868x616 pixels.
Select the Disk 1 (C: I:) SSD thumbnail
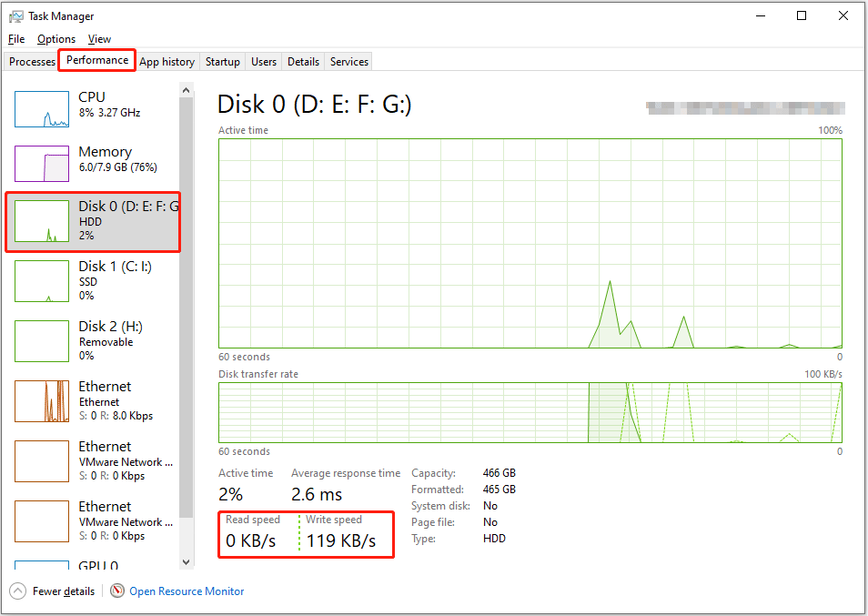point(42,281)
